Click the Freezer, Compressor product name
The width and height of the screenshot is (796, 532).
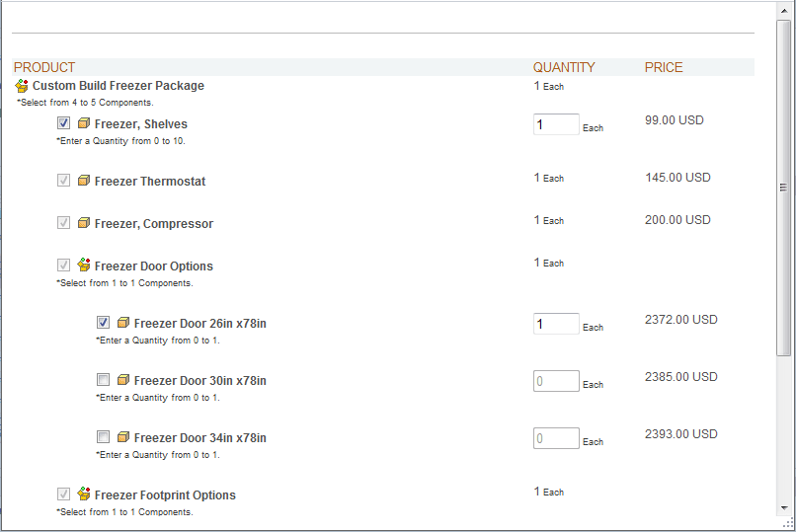pyautogui.click(x=154, y=224)
